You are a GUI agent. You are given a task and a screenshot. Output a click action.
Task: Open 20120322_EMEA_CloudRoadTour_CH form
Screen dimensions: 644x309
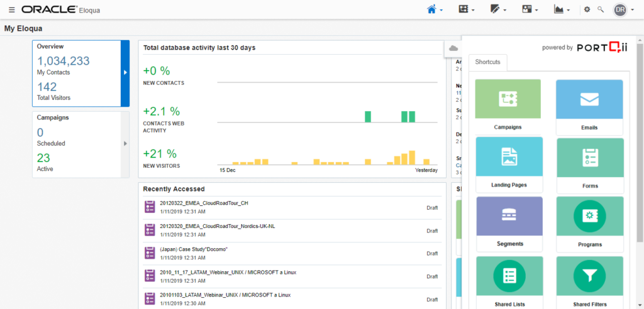click(x=204, y=203)
